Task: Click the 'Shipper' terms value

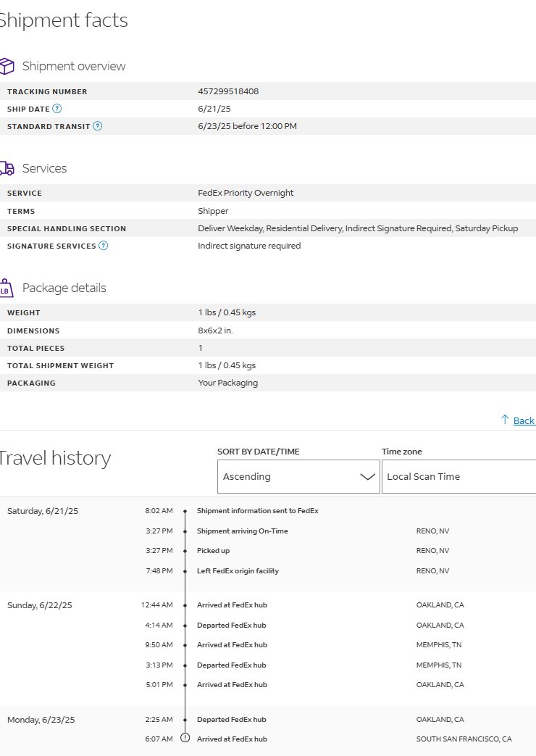Action: tap(213, 211)
